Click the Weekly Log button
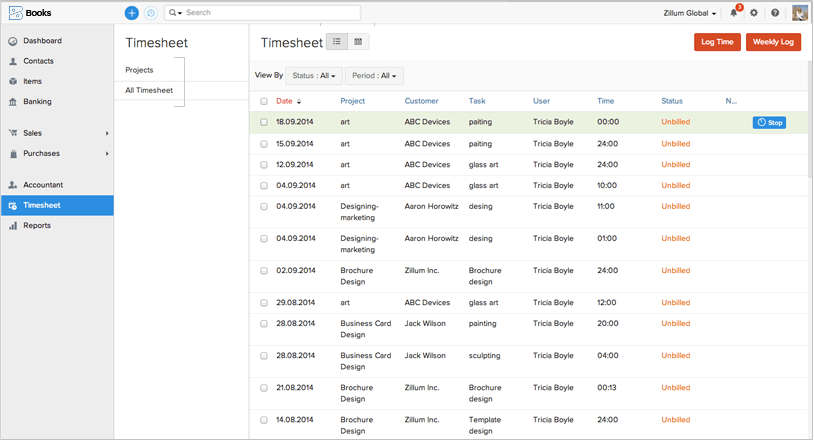This screenshot has width=814, height=441. pyautogui.click(x=773, y=42)
